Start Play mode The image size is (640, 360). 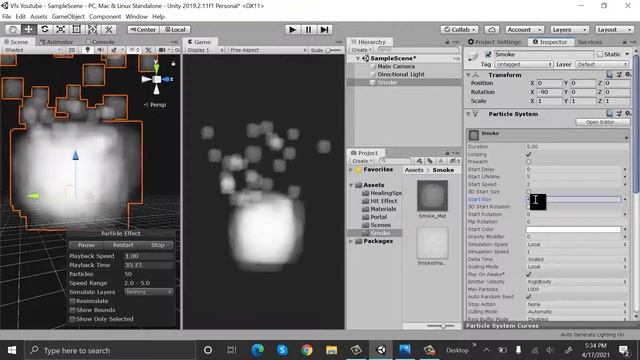point(292,29)
